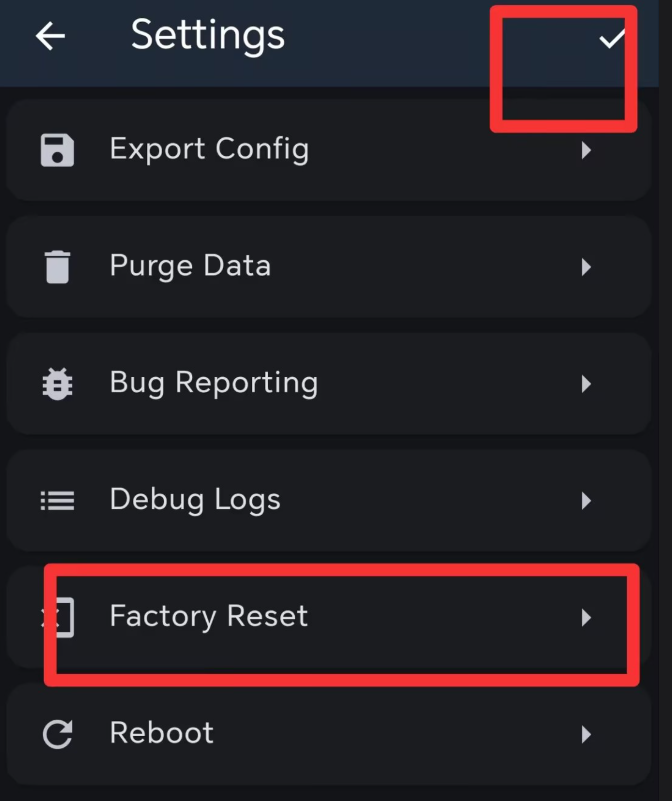Expand the Reboot row arrow
The width and height of the screenshot is (672, 801).
click(x=586, y=734)
